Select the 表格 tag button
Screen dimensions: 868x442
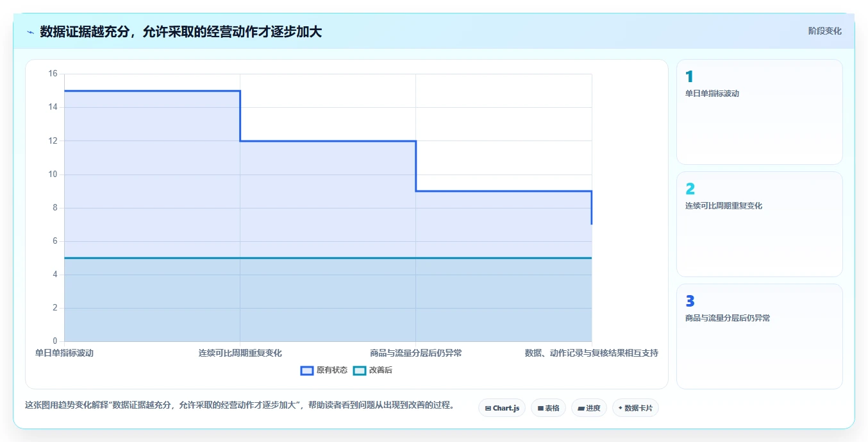click(548, 408)
